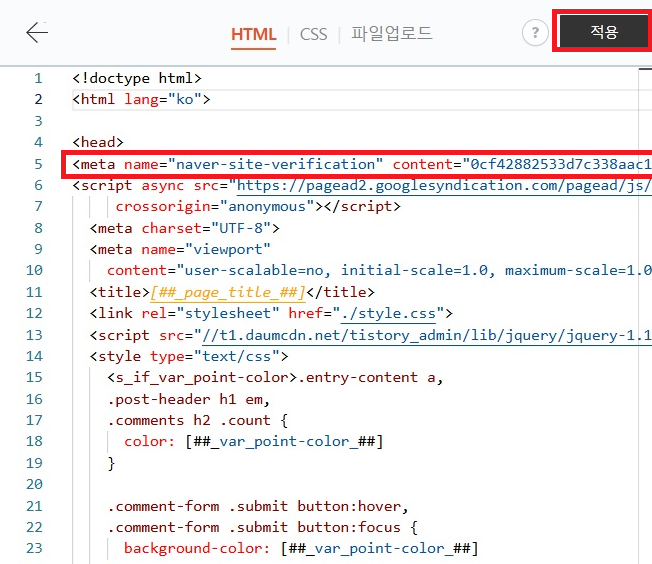Viewport: 652px width, 564px height.
Task: Click the .post-header h1 em line
Action: [189, 399]
